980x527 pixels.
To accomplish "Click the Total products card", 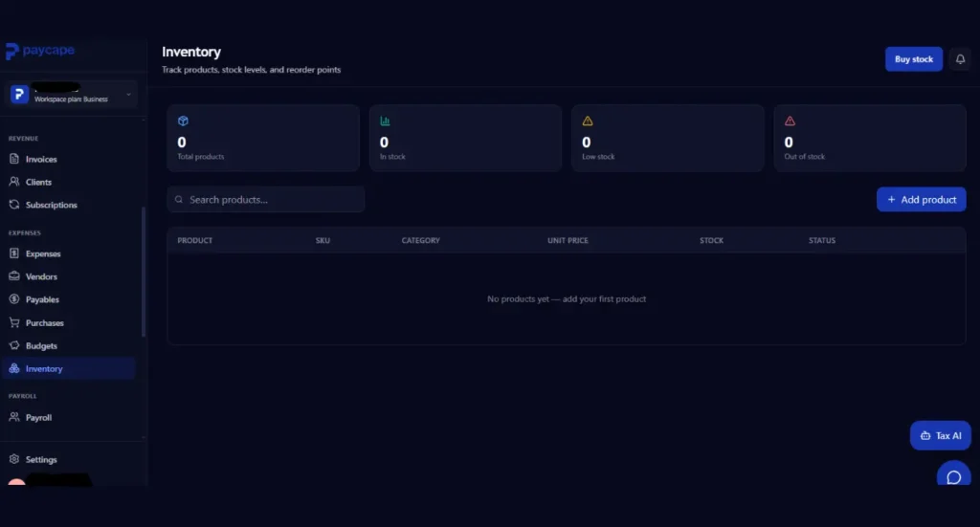I will (263, 138).
